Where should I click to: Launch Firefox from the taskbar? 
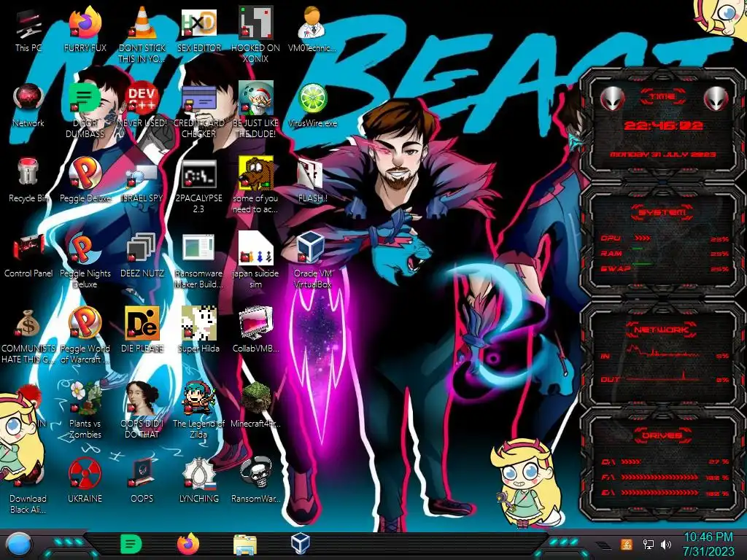188,544
